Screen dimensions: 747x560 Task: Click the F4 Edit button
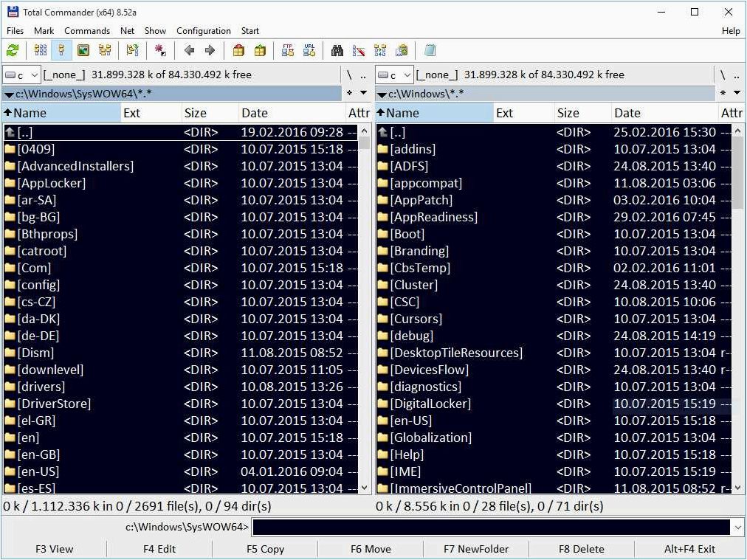pos(159,549)
